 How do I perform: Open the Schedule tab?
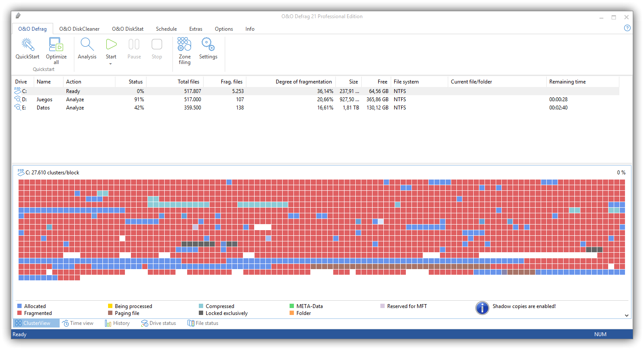point(166,29)
